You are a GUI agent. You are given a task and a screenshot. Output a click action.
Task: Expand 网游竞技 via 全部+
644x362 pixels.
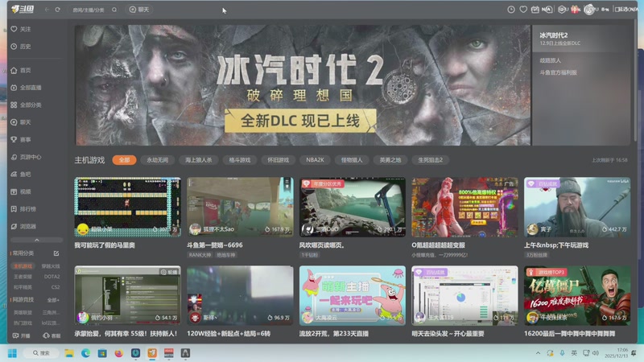(x=53, y=300)
